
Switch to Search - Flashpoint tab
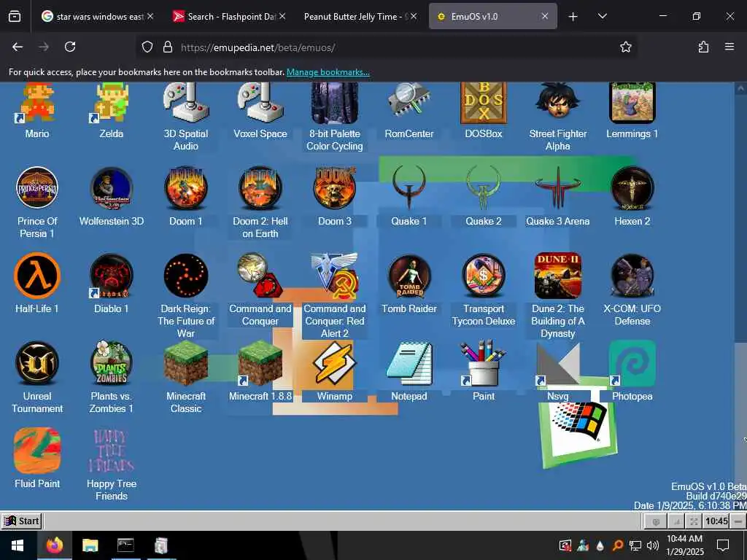tap(229, 16)
